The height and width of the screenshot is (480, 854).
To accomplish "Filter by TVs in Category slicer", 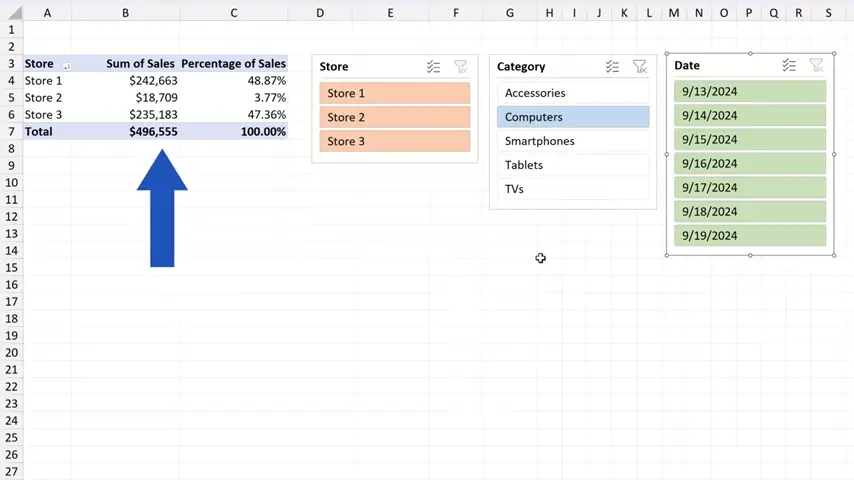I will point(572,189).
